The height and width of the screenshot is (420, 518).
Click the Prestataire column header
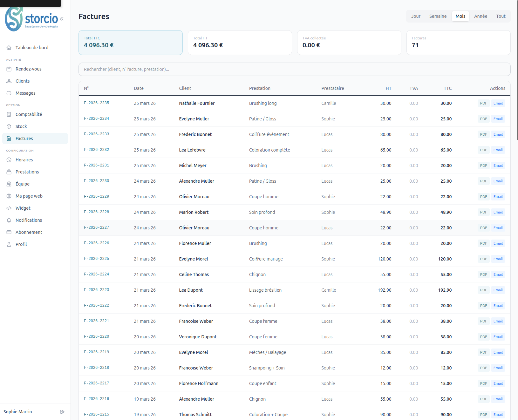click(x=332, y=88)
